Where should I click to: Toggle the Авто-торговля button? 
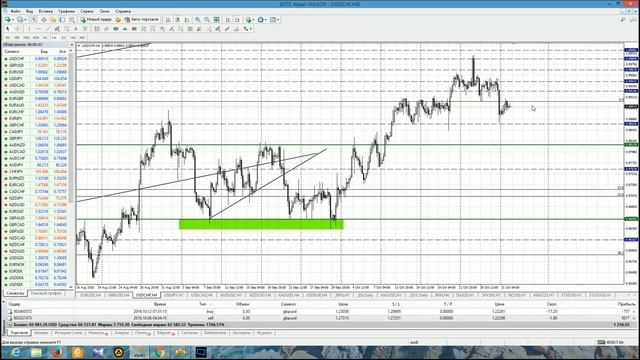(x=142, y=20)
